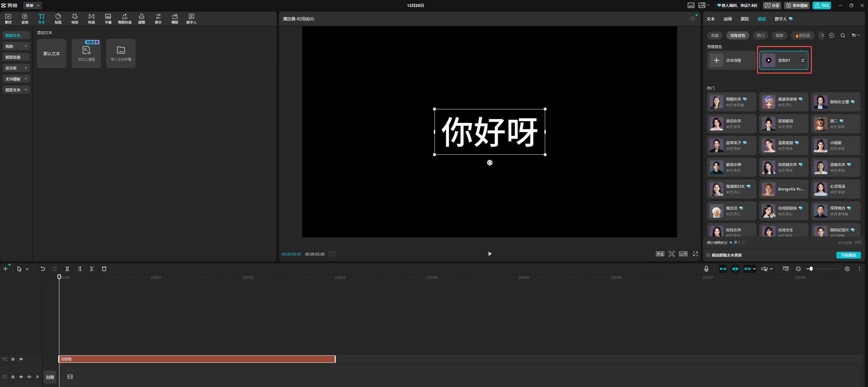
Task: Click the 开始朗读 button
Action: pos(848,255)
